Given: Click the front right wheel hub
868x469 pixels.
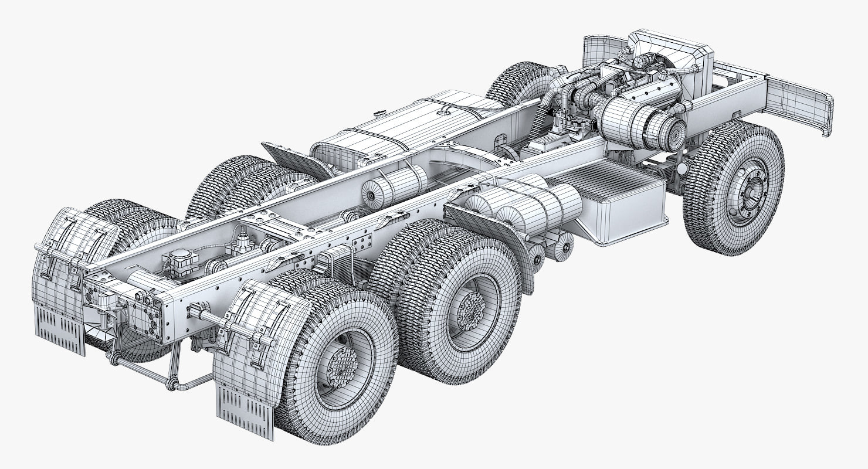Looking at the screenshot, I should point(748,191).
